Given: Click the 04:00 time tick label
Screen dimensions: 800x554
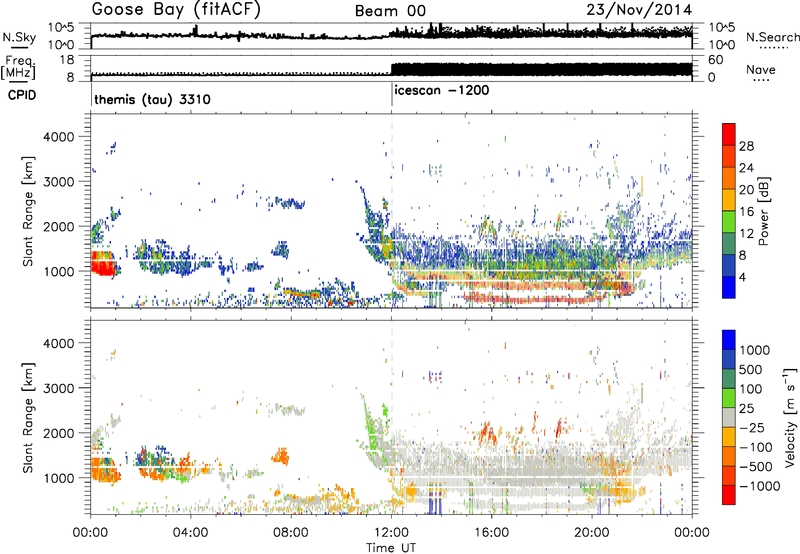Looking at the screenshot, I should point(191,533).
